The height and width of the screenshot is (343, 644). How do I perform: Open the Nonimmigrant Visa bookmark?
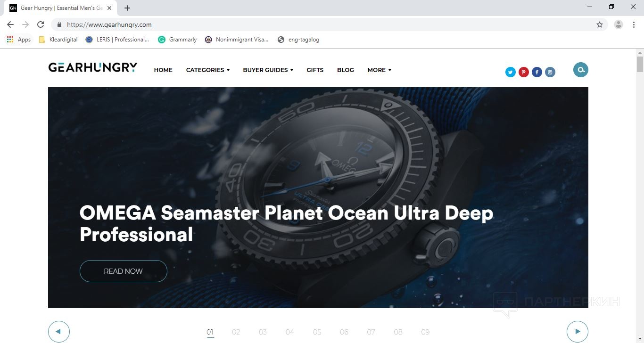[x=237, y=40]
